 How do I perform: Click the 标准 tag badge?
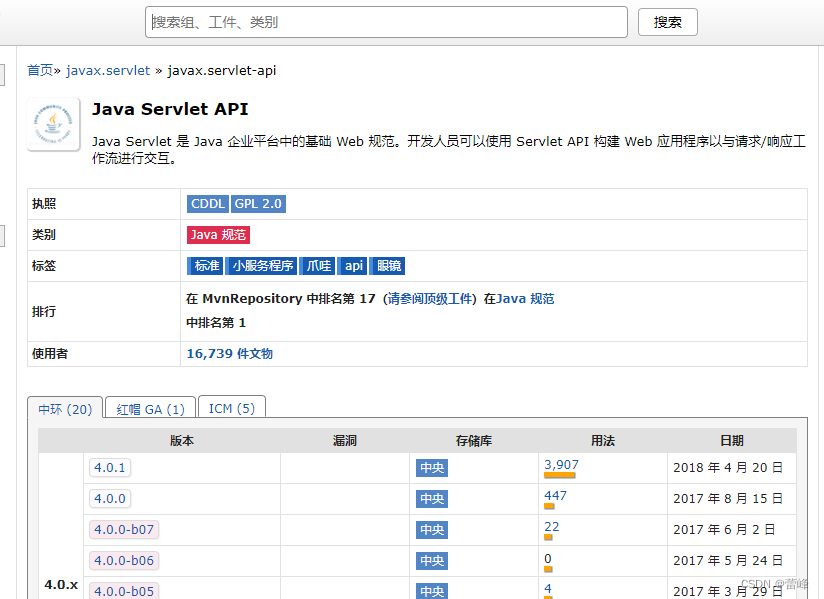click(205, 266)
